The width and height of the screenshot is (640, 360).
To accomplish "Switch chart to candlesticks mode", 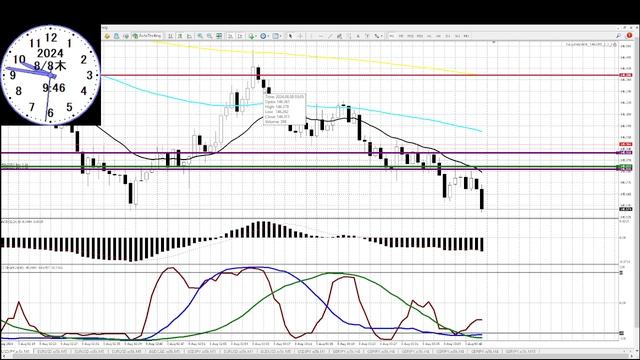I will click(180, 36).
